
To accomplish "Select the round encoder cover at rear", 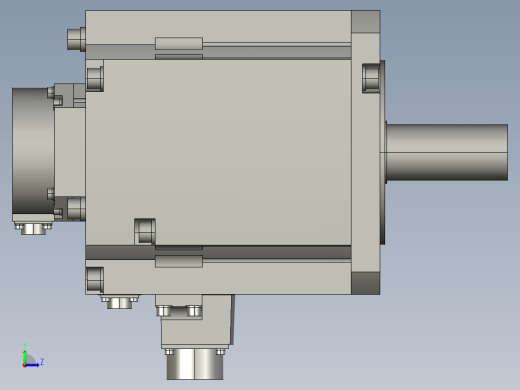I will 33,151.
